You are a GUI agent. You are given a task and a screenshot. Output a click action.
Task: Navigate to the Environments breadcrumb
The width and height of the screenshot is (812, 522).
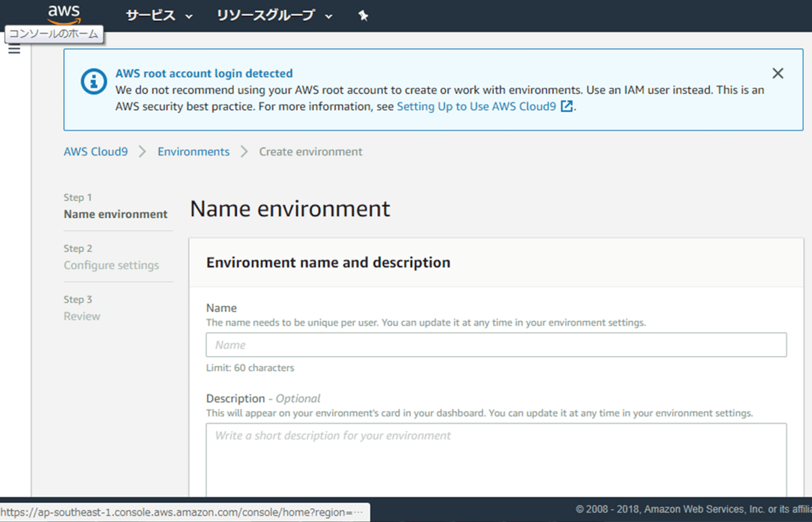pos(194,152)
